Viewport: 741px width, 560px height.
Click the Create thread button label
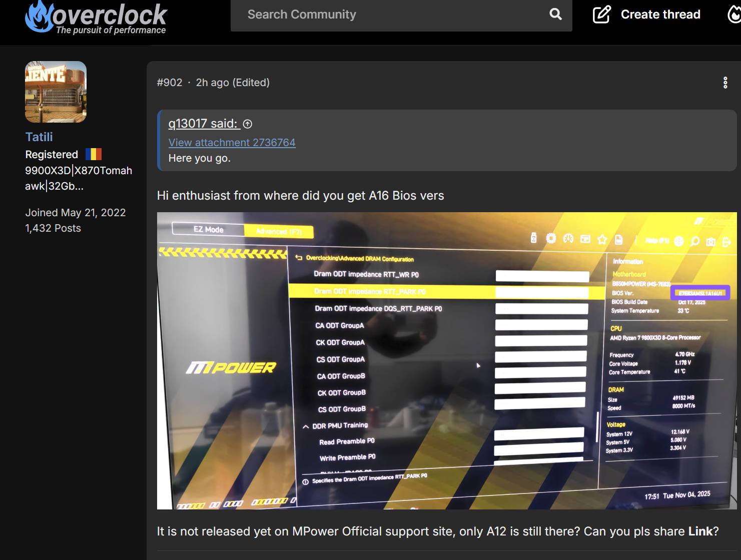[660, 15]
